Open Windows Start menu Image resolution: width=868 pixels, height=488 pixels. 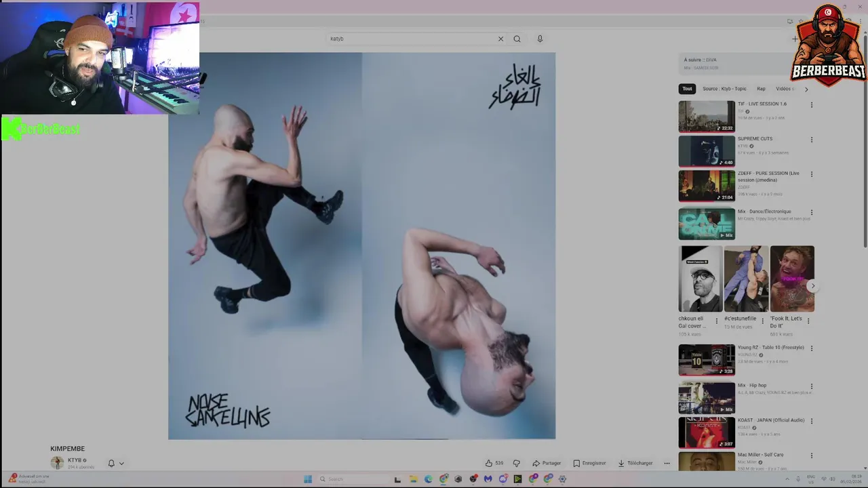[308, 479]
